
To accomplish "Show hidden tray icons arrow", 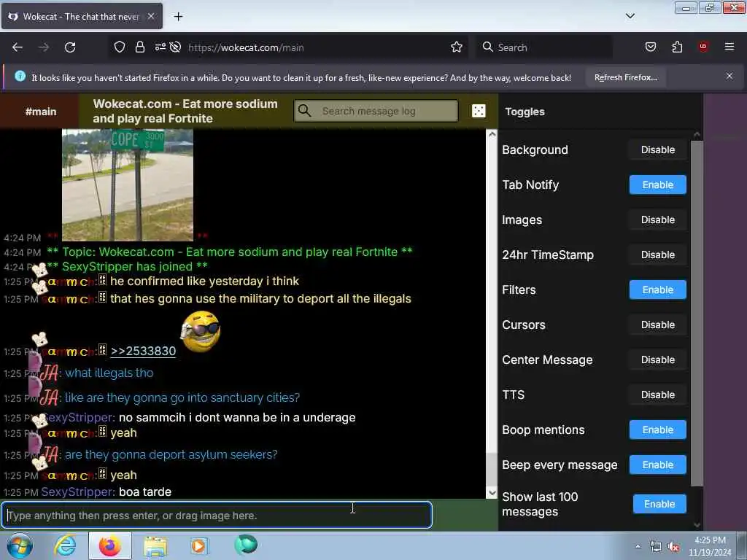I will pyautogui.click(x=638, y=547).
